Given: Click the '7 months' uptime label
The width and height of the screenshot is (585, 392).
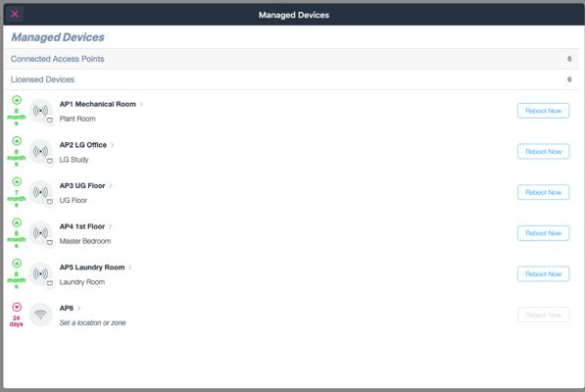Looking at the screenshot, I should (x=17, y=198).
